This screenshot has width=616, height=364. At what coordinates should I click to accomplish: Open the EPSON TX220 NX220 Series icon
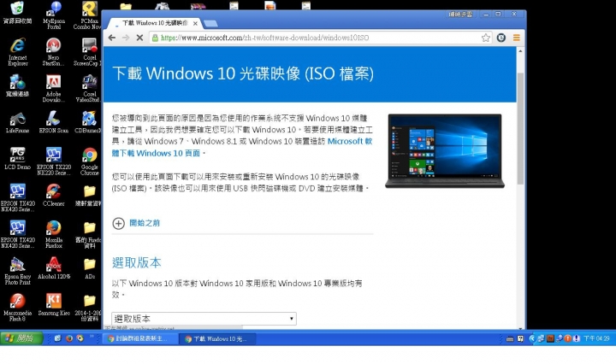pyautogui.click(x=54, y=161)
